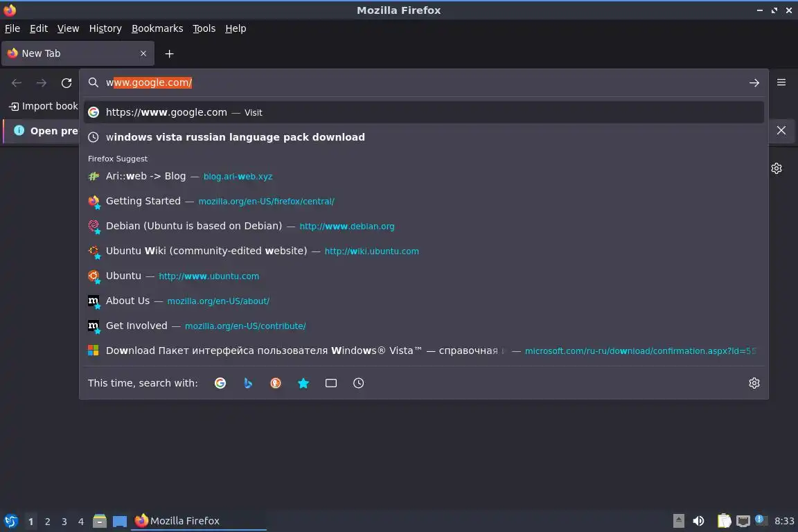Open the taskbar start menu icon
Image resolution: width=798 pixels, height=532 pixels.
(10, 521)
